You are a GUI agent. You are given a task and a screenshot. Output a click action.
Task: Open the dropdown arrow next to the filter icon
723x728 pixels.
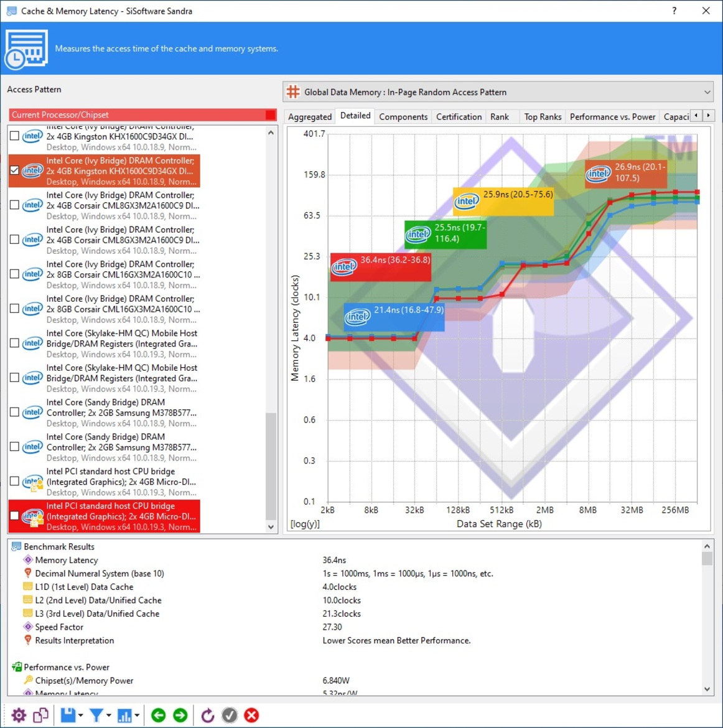pyautogui.click(x=109, y=716)
